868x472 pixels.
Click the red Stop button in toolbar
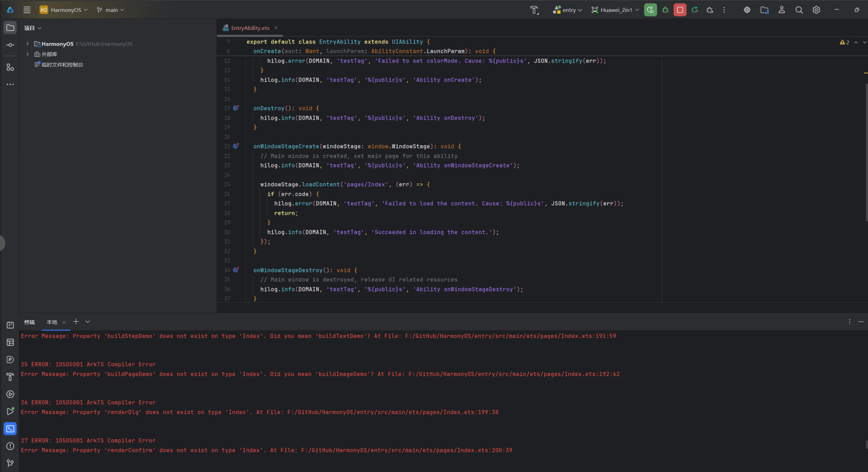680,10
